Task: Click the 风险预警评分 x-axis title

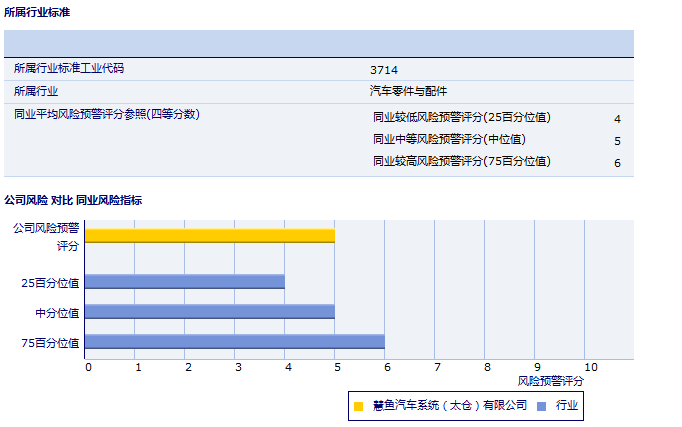Action: [550, 381]
